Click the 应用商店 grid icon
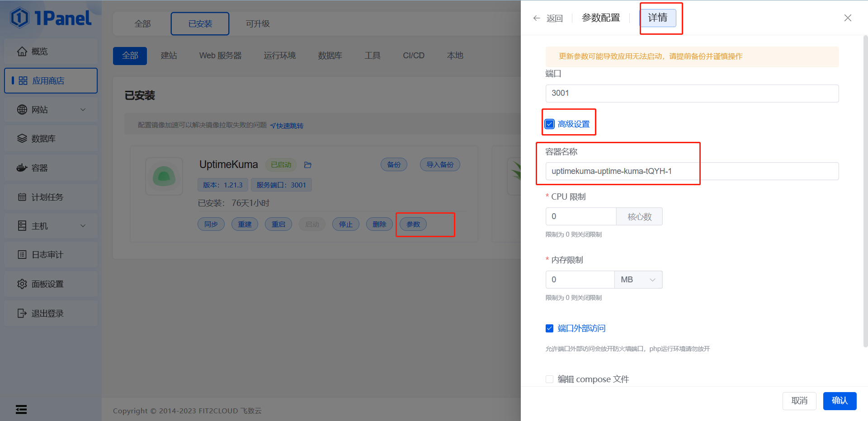 pyautogui.click(x=23, y=81)
